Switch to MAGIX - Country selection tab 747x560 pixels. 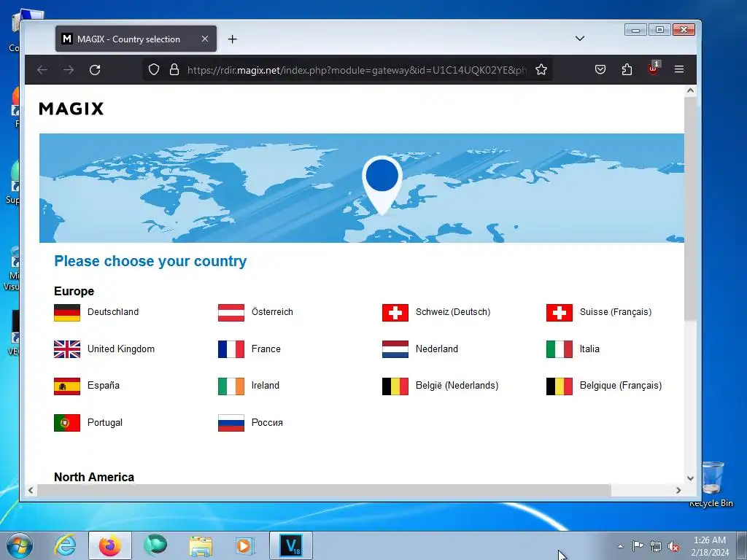coord(136,39)
